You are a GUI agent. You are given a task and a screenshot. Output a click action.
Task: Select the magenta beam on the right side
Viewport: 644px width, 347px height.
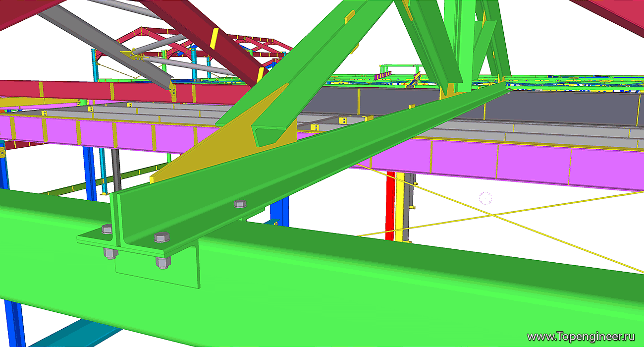[520, 164]
